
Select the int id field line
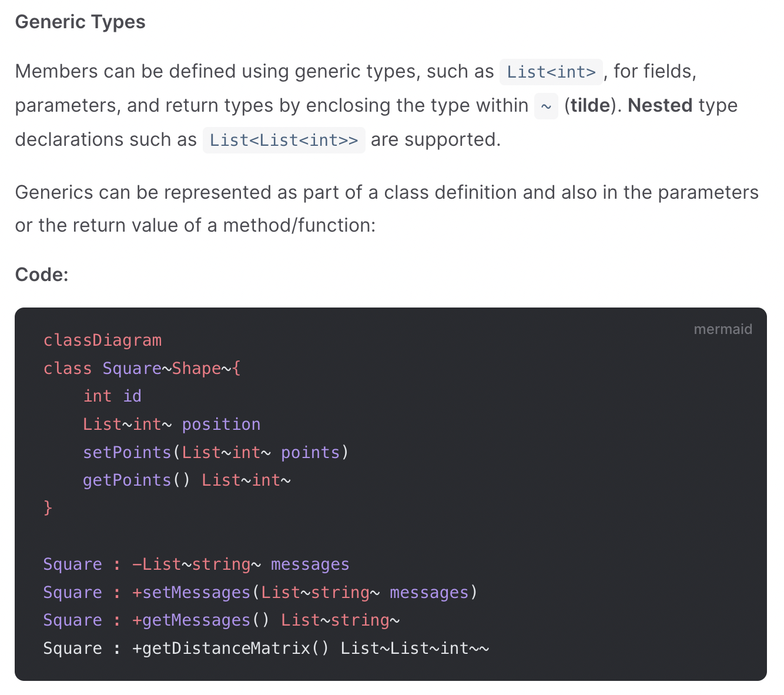point(113,396)
